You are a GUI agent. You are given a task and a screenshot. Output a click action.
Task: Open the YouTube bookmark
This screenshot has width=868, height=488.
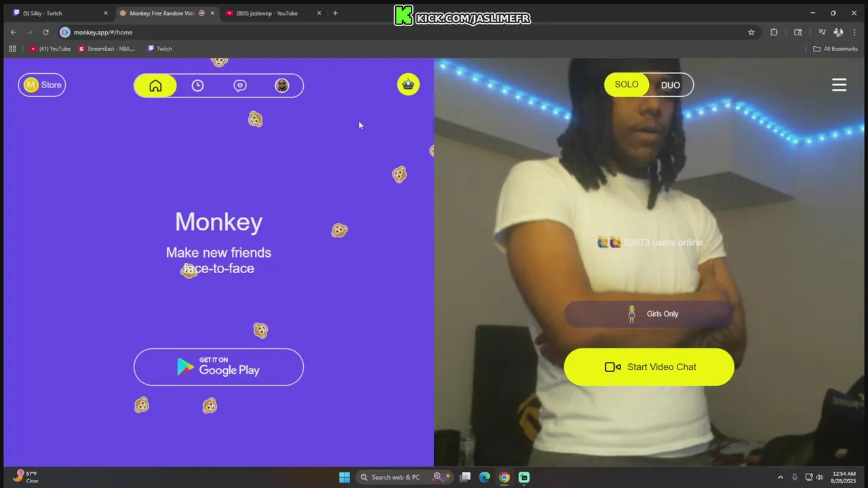pyautogui.click(x=50, y=49)
